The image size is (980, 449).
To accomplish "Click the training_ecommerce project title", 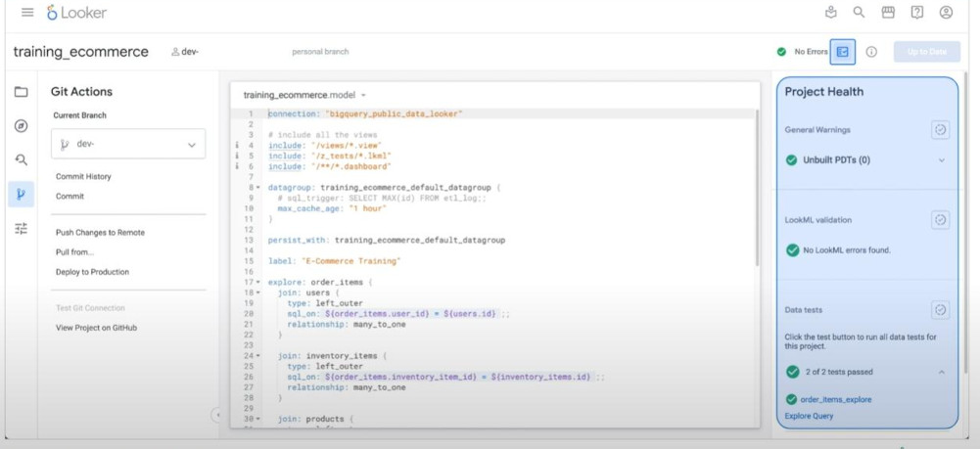I will point(80,52).
